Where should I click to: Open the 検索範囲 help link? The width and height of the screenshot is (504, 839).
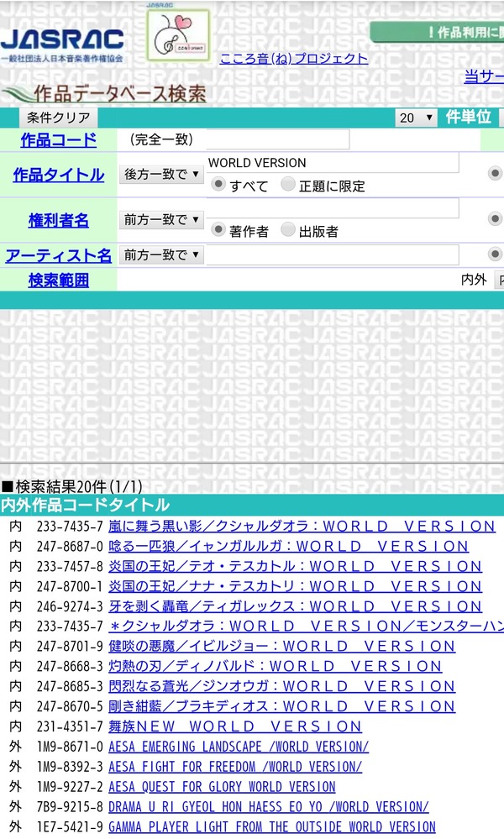point(59,280)
